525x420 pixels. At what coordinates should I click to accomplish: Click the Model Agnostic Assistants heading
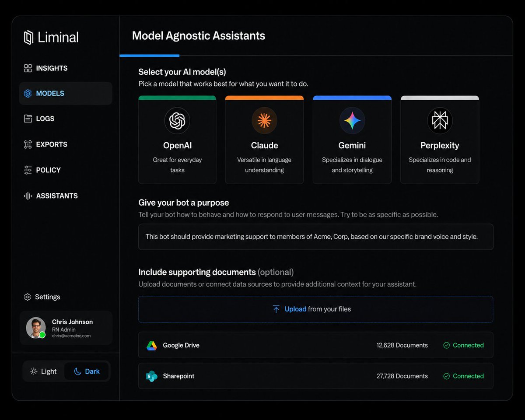(199, 36)
